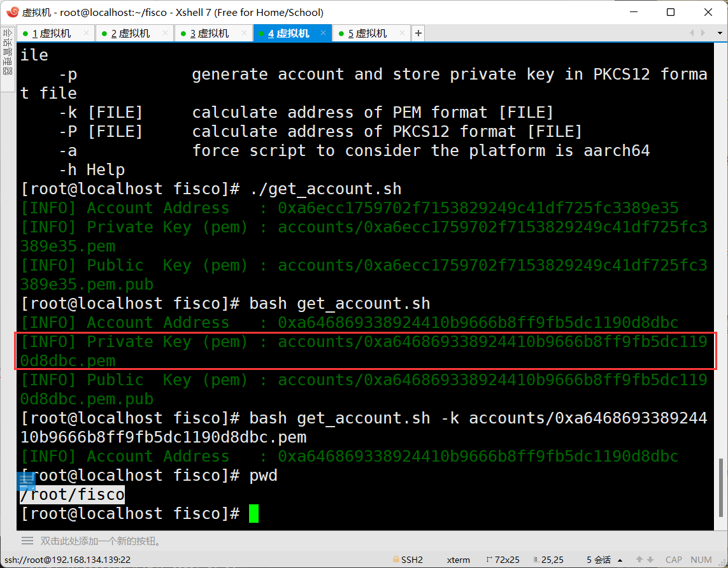728x568 pixels.
Task: Click the SSH2 lock icon in status bar
Action: click(396, 560)
